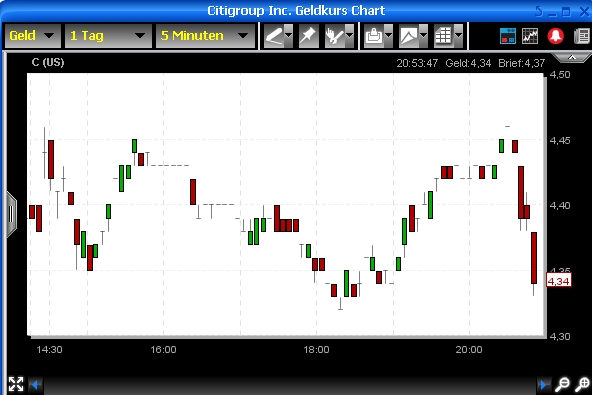Viewport: 592px width, 395px height.
Task: Click the 4,30 price axis label
Action: 560,336
